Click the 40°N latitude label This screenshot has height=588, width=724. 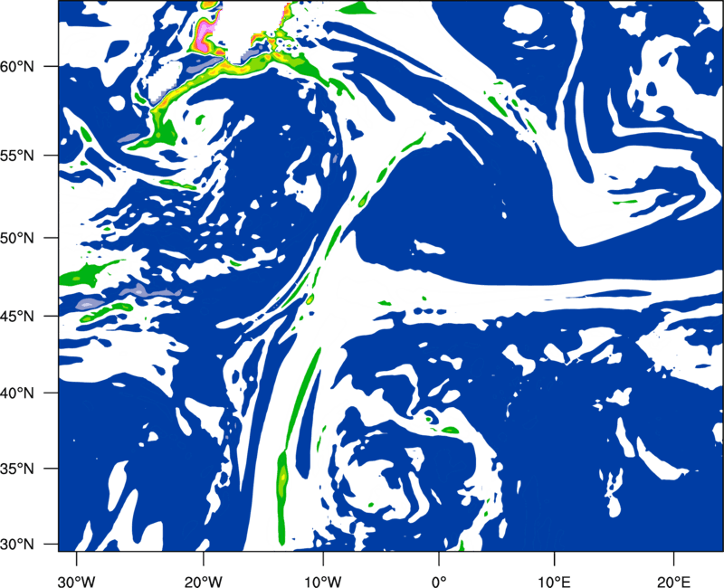17,394
